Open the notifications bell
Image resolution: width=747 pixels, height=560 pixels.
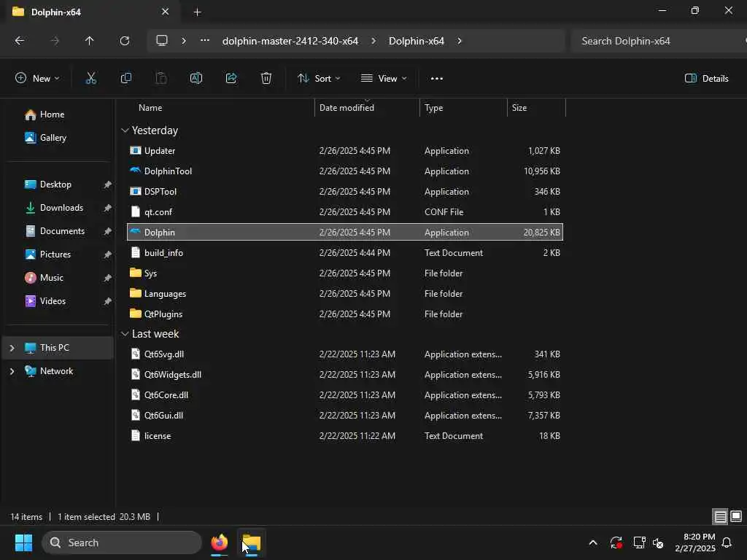[x=727, y=542]
